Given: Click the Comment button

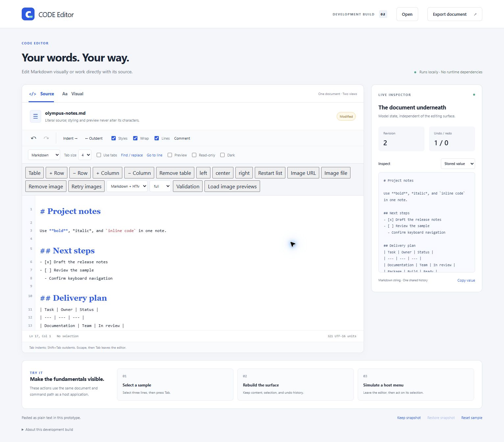Looking at the screenshot, I should tap(182, 138).
